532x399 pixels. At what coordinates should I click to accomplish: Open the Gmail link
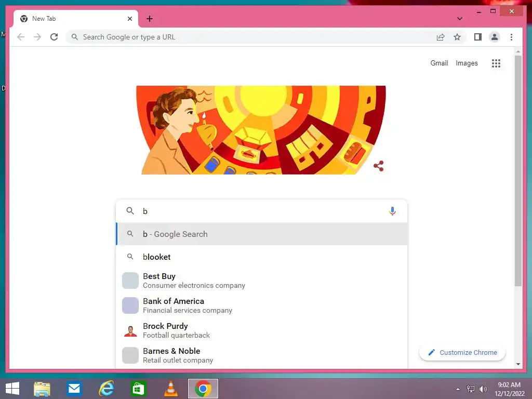click(x=439, y=63)
